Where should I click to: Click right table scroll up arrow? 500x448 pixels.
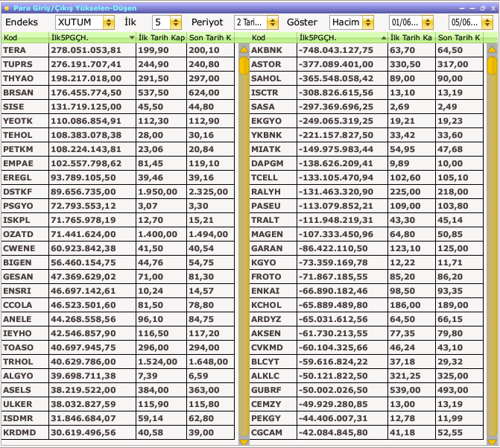tap(492, 49)
